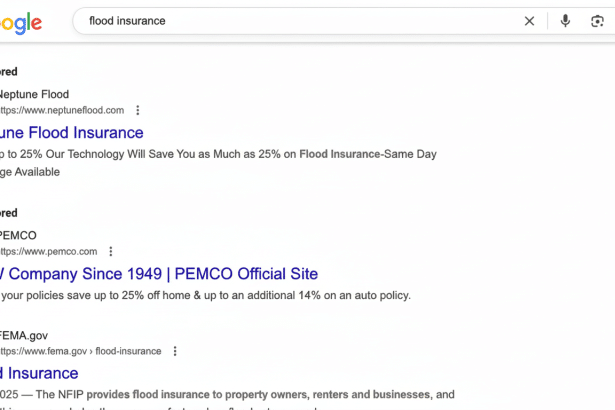Open the three-dot menu next to neptuneflood.com
This screenshot has width=615, height=410.
coord(138,110)
